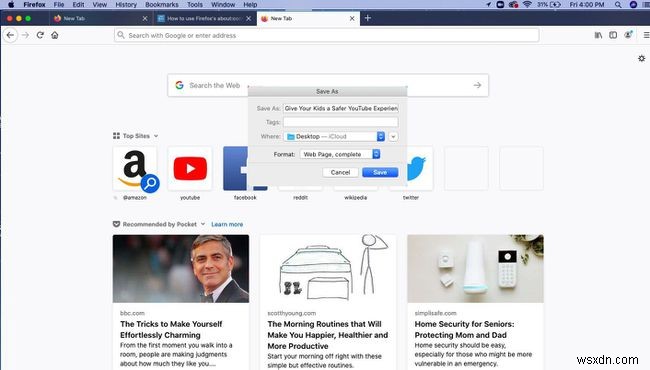The image size is (650, 370).
Task: Close the active New Tab tab
Action: coord(352,19)
